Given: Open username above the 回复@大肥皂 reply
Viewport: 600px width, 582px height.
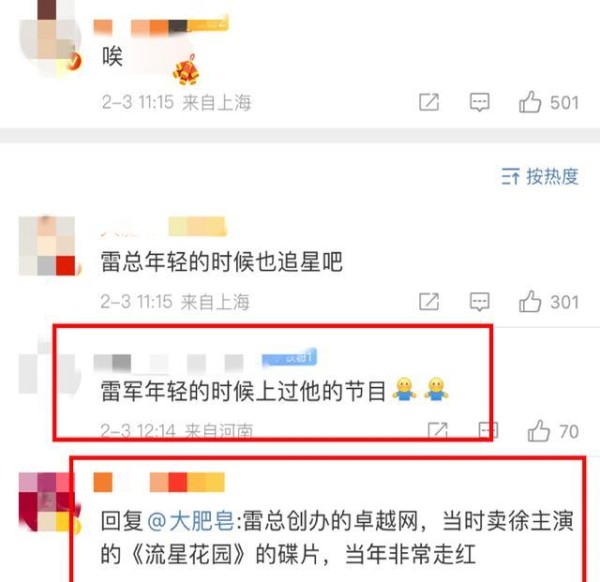Looking at the screenshot, I should (x=159, y=482).
